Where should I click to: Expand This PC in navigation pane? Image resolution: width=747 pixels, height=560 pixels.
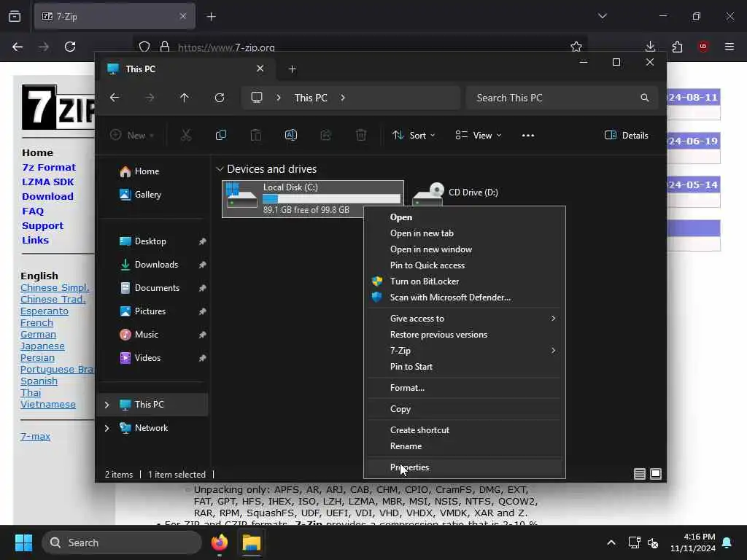pos(107,405)
